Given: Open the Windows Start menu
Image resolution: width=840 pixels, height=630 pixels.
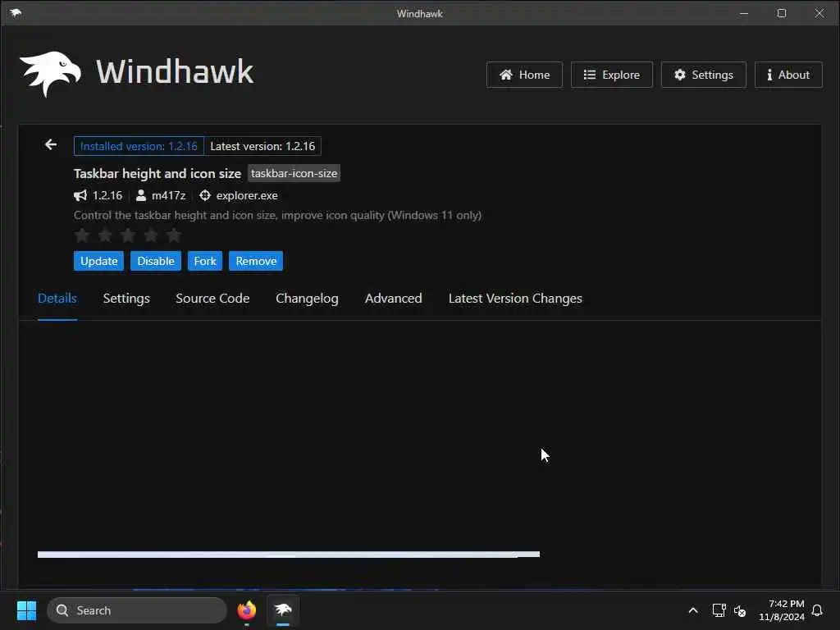Looking at the screenshot, I should click(26, 610).
